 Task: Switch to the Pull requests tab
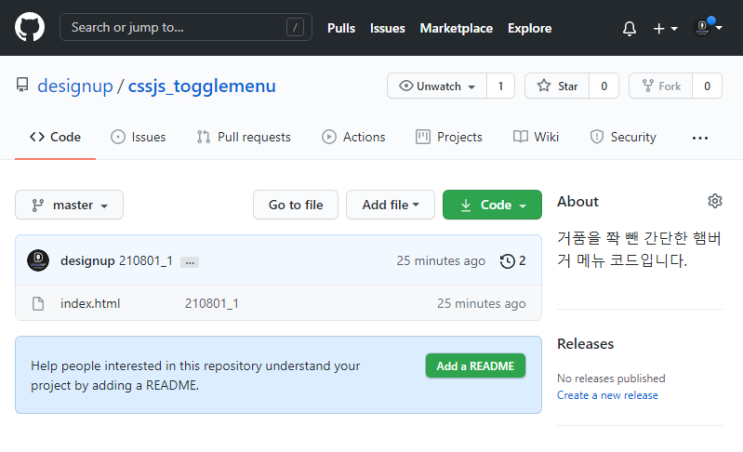244,137
